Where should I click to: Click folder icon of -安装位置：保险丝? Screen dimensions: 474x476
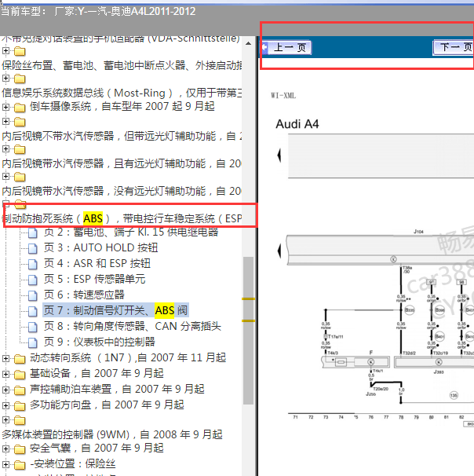(x=20, y=465)
